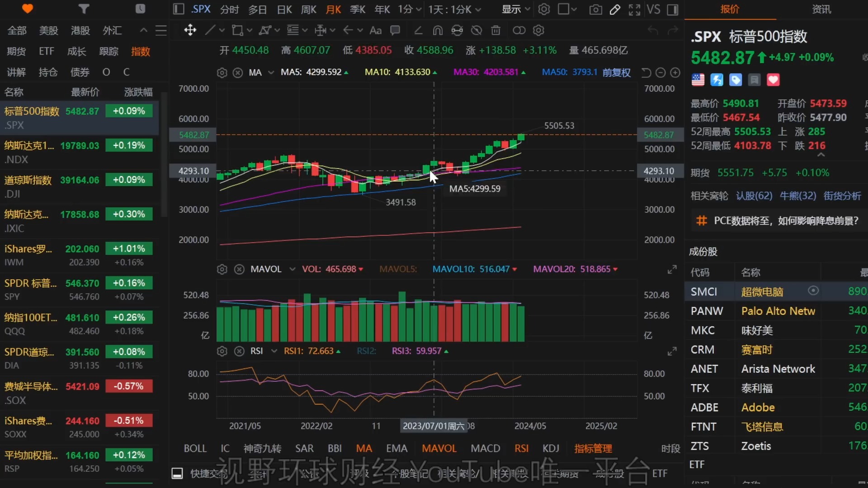
Task: Select the polyline pattern tool
Action: [264, 30]
